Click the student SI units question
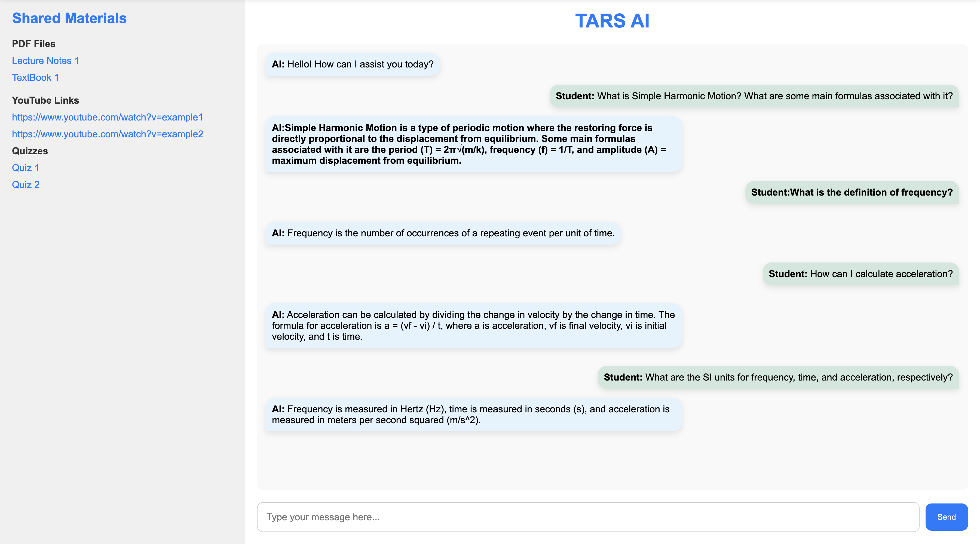980x544 pixels. tap(778, 377)
